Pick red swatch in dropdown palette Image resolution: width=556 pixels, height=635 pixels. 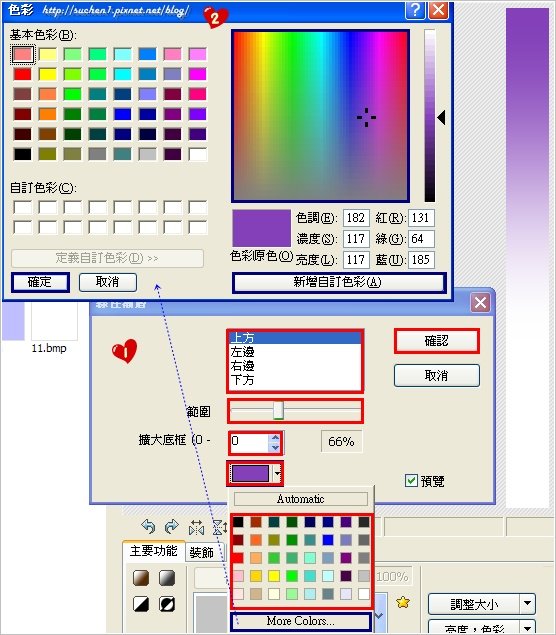pyautogui.click(x=238, y=558)
